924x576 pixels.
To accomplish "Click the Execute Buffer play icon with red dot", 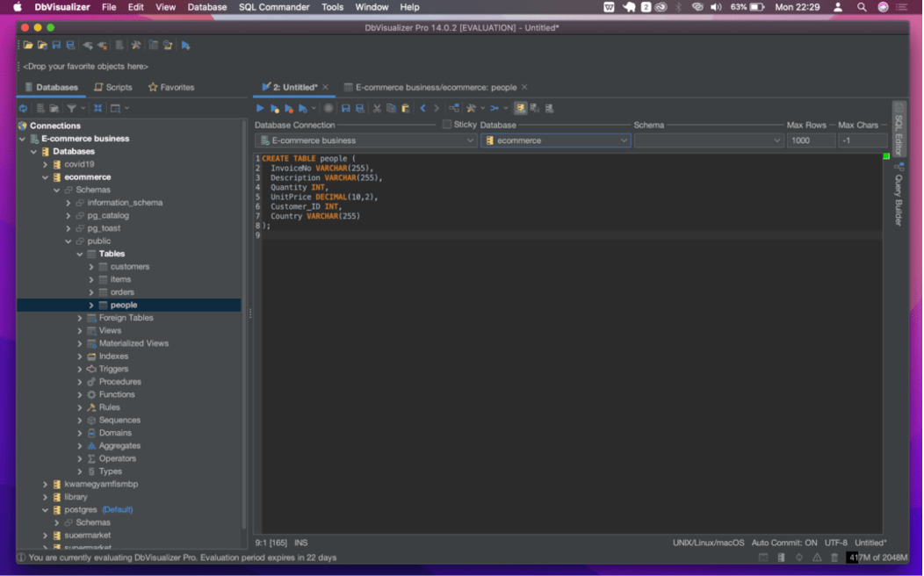I will tap(289, 108).
